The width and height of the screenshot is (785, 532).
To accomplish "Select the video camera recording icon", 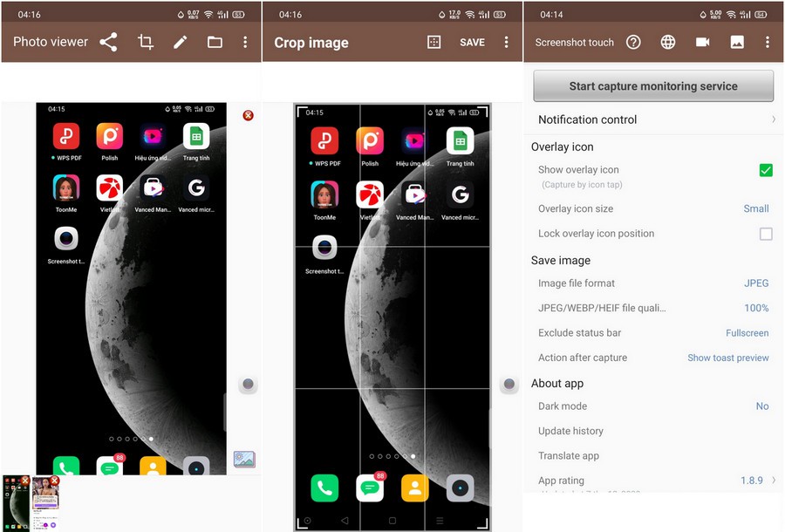I will click(x=703, y=42).
